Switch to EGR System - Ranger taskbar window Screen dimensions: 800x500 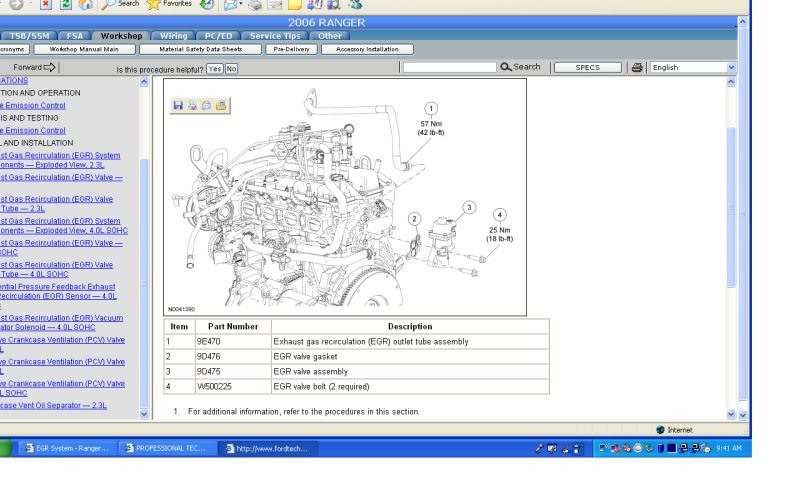click(x=67, y=448)
